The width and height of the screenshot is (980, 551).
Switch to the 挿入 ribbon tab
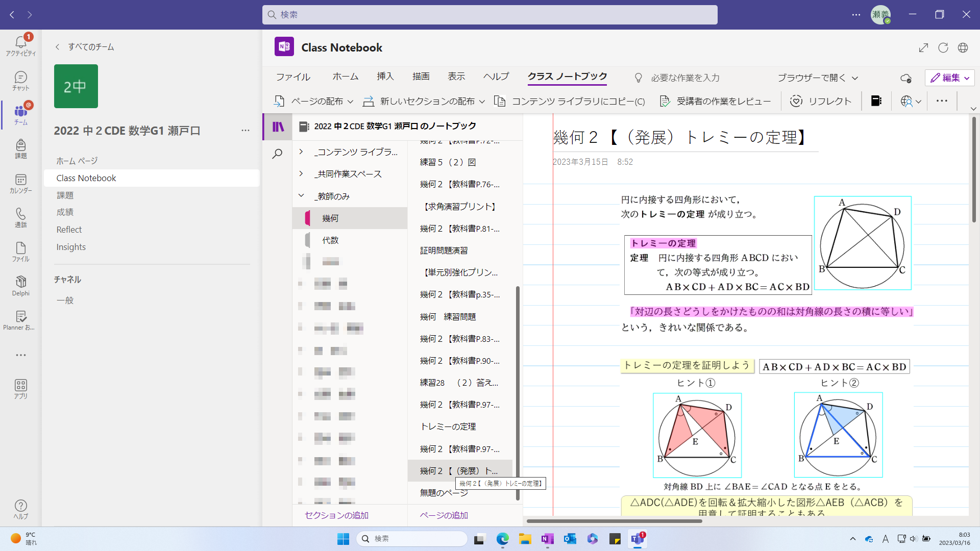[x=385, y=77]
